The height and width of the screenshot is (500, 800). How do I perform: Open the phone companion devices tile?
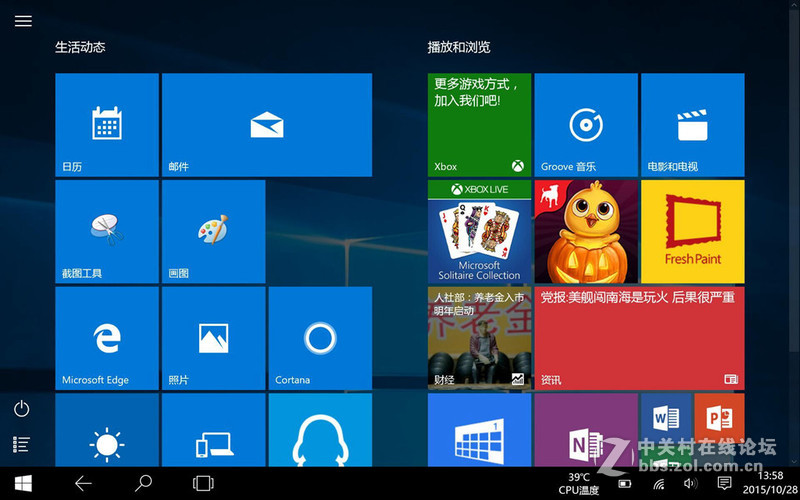(x=213, y=430)
